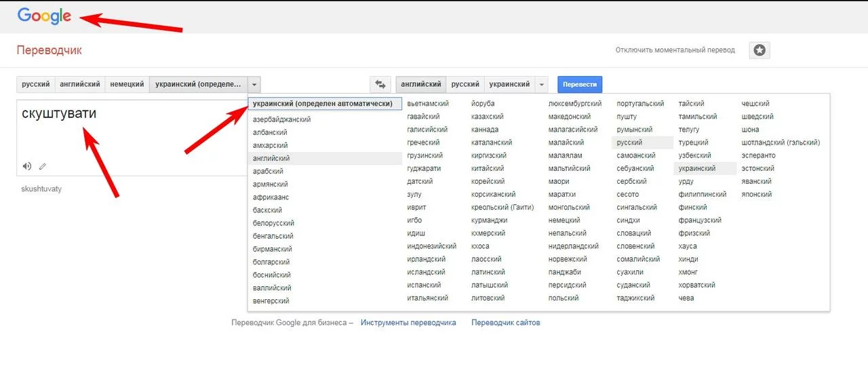
Task: Select латинский from language list
Action: [x=490, y=272]
